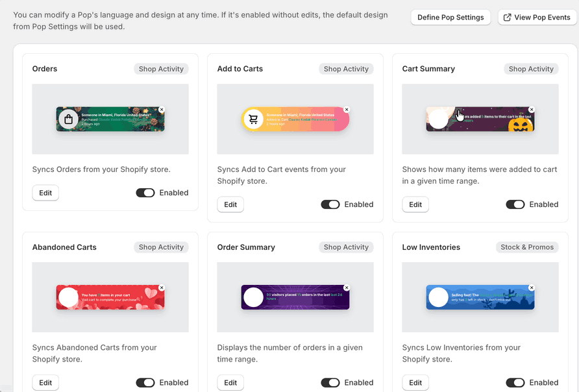Close the Cart Summary Halloween preview popup
This screenshot has height=392, width=579.
(532, 110)
